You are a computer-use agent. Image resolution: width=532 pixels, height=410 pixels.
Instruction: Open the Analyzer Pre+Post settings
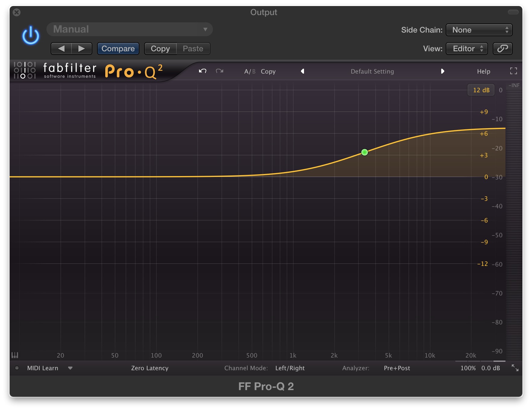tap(397, 368)
